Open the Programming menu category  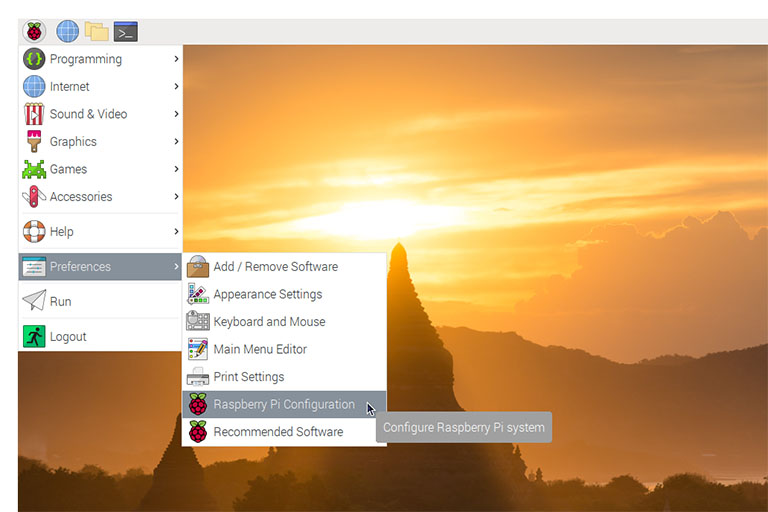pyautogui.click(x=100, y=59)
